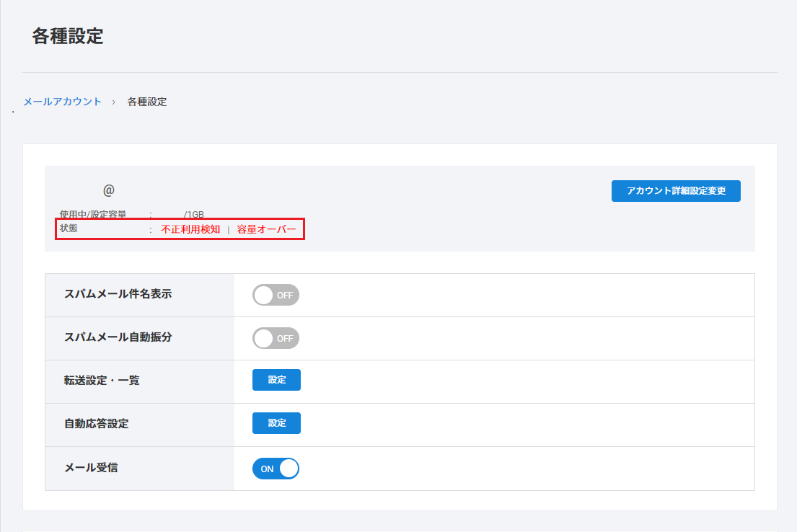
Task: Click the /1GB capacity value
Action: pos(193,214)
